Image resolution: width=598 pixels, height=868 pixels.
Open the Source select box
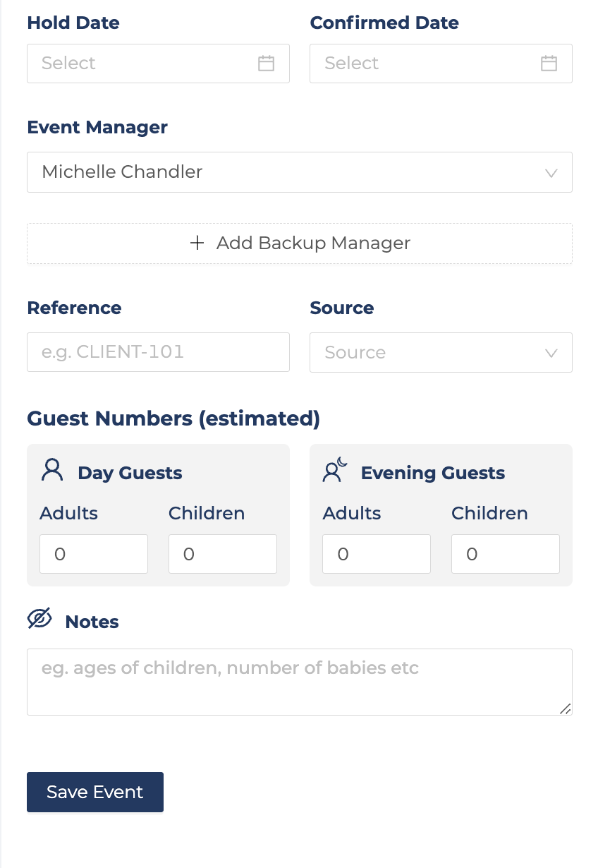pos(441,352)
